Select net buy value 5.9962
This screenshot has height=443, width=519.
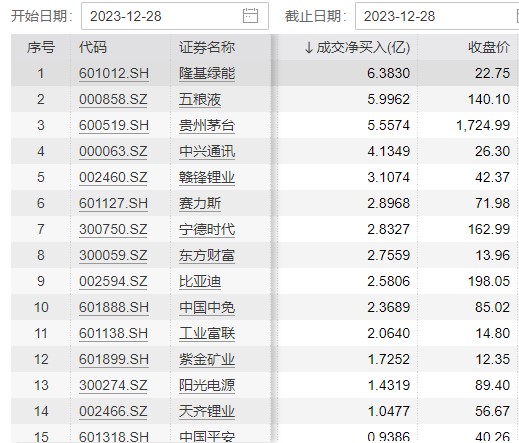tap(389, 99)
